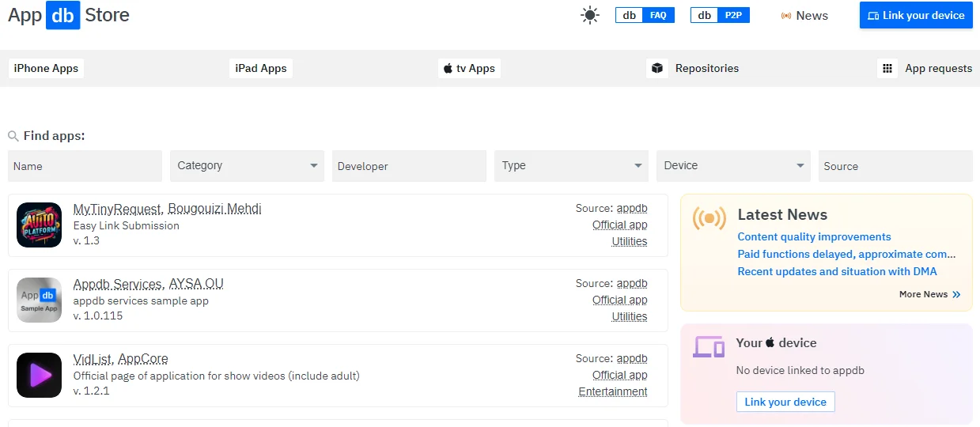The image size is (980, 427).
Task: Open MyTinyRequest app icon
Action: (39, 225)
